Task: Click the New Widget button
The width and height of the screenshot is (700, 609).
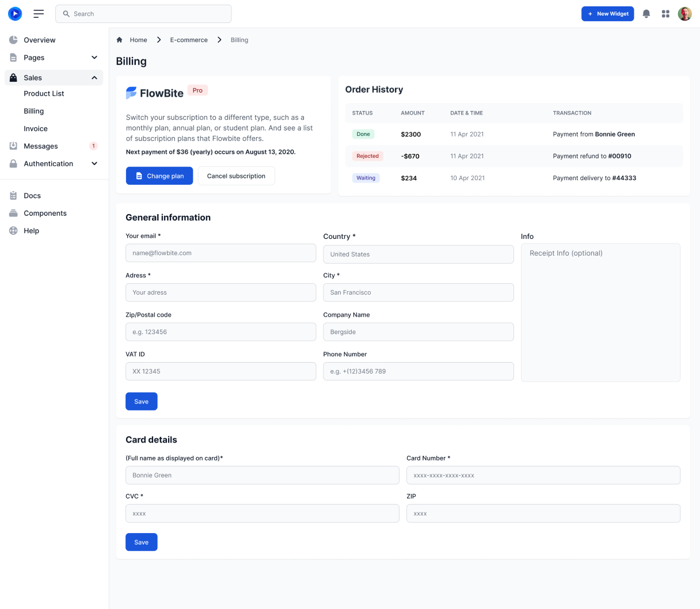Action: coord(607,14)
